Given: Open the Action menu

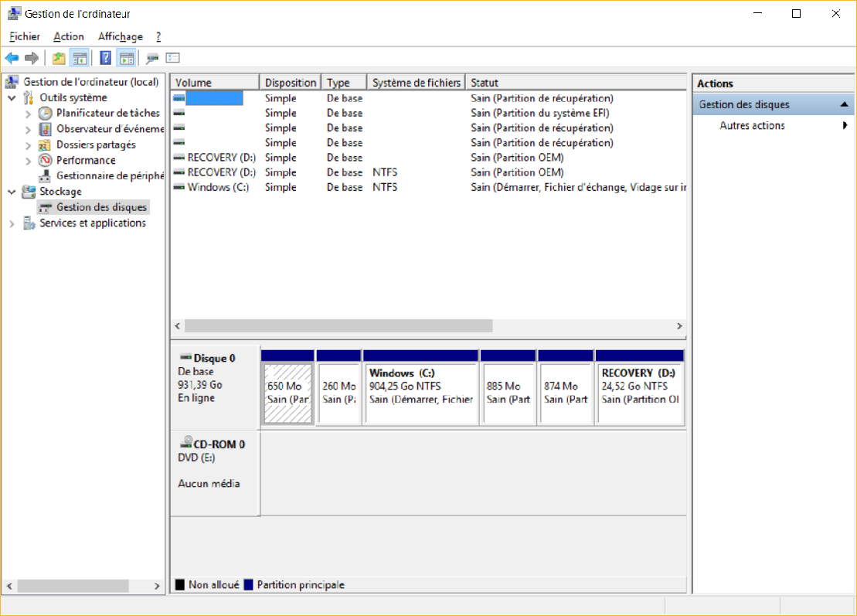Looking at the screenshot, I should click(69, 36).
